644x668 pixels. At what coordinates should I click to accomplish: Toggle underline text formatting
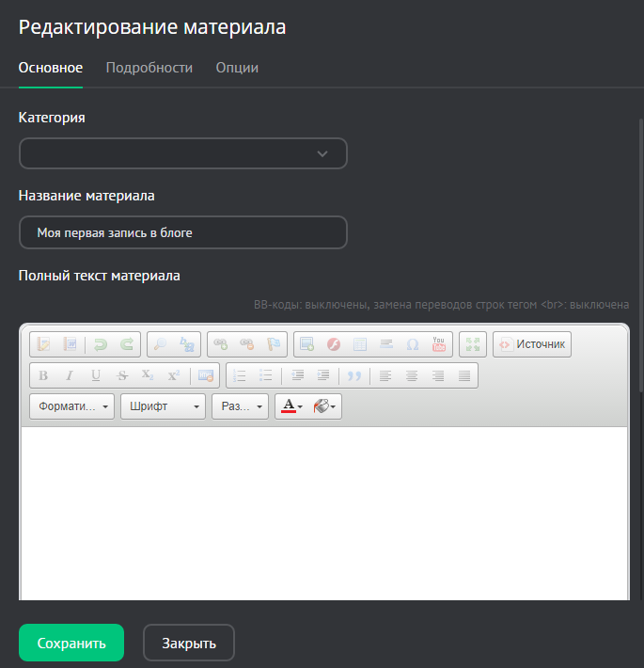click(96, 375)
